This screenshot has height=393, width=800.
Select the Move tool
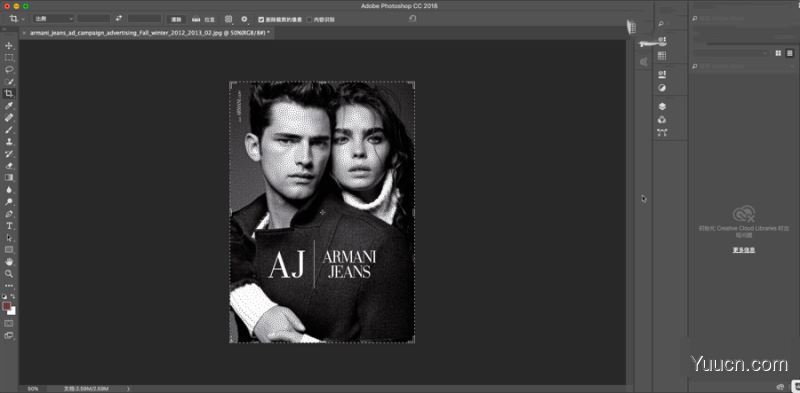click(9, 45)
